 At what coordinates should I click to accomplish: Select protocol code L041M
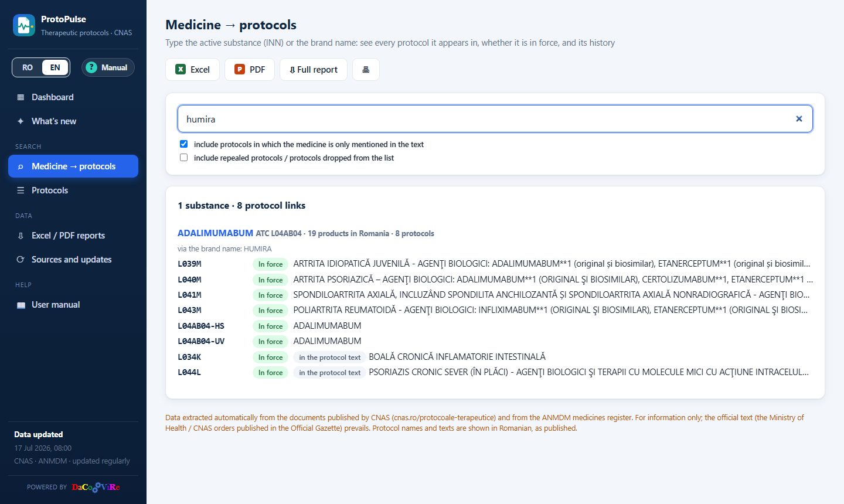(189, 295)
